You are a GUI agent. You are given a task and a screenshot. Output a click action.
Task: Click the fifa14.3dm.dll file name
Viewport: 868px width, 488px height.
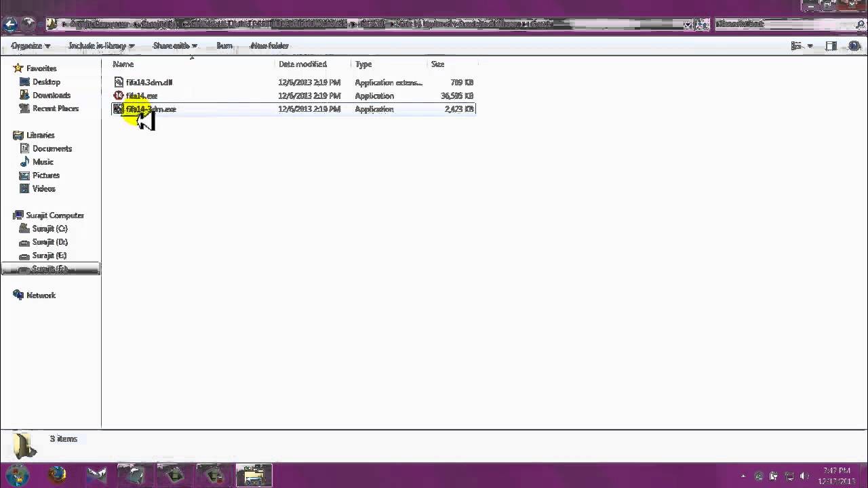point(149,82)
